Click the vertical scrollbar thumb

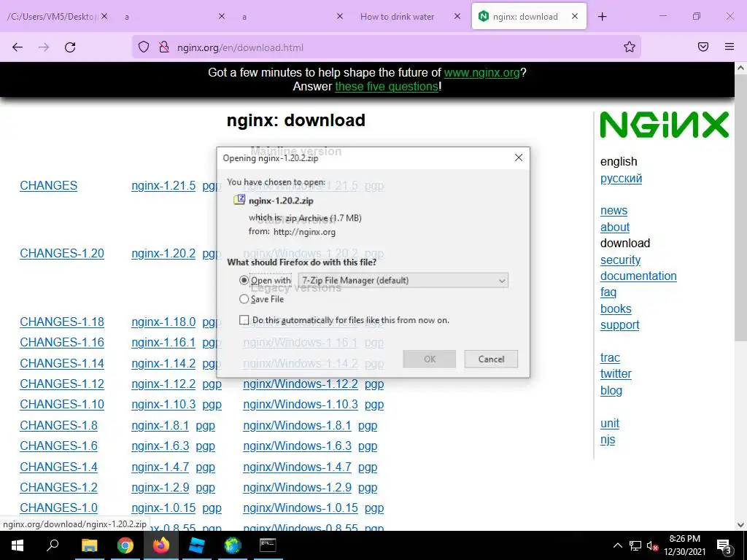pyautogui.click(x=740, y=207)
